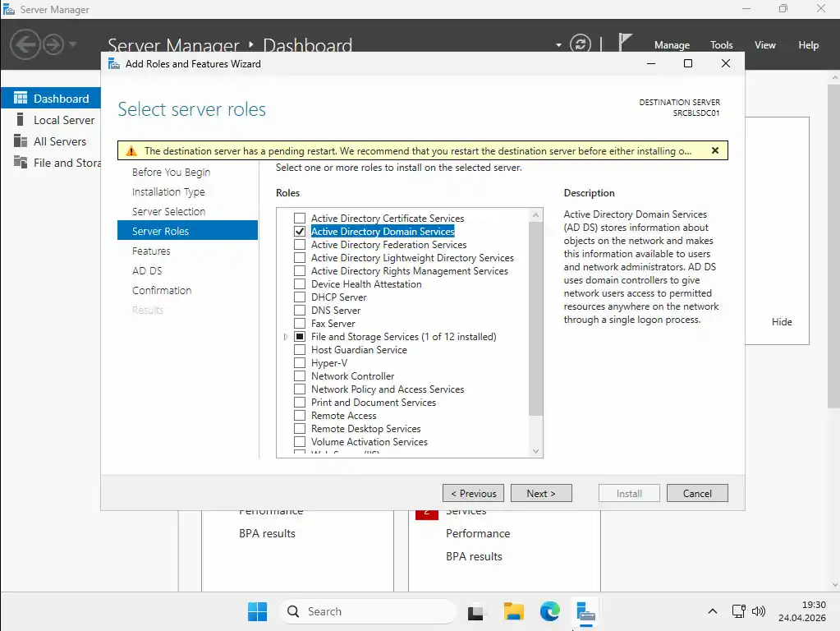Check Active Directory Federation Services
Image resolution: width=840 pixels, height=631 pixels.
click(x=300, y=245)
